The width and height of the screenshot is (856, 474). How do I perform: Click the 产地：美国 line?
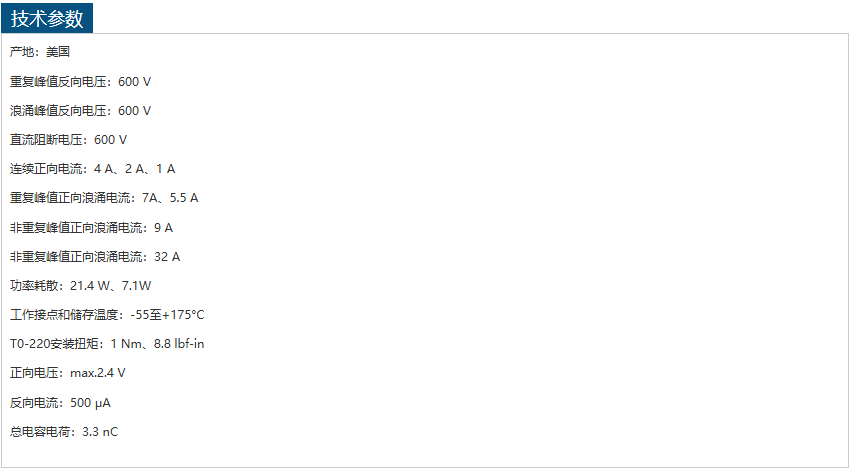[x=39, y=52]
